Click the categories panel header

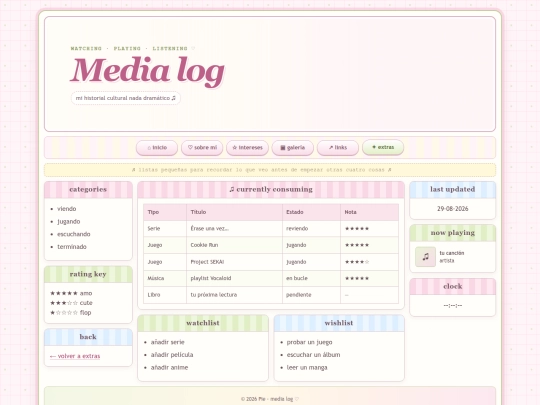pyautogui.click(x=88, y=189)
